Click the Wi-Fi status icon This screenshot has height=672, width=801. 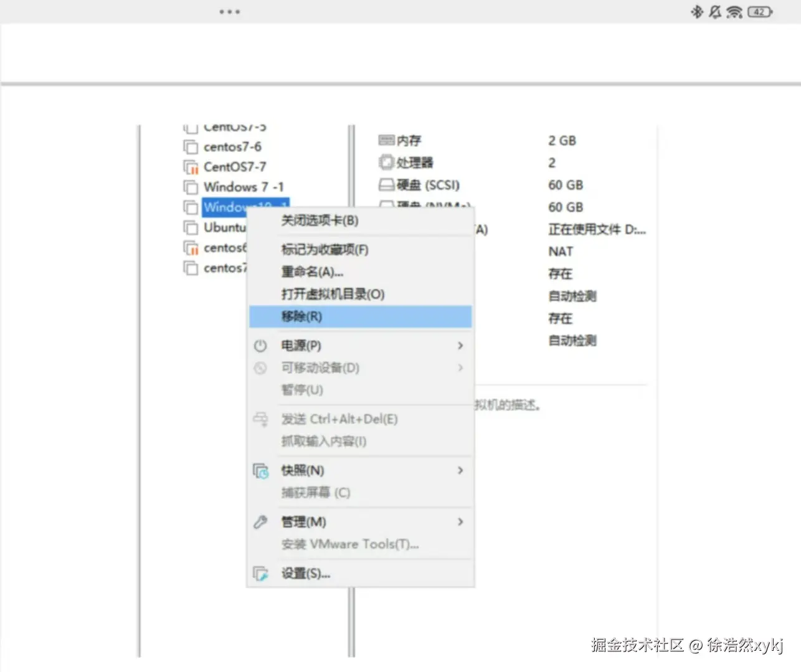[734, 11]
